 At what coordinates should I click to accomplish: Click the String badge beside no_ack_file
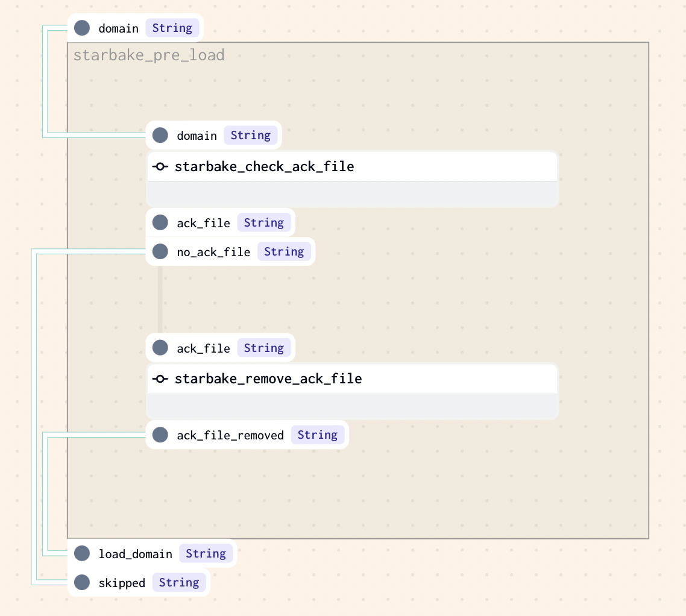(x=284, y=251)
